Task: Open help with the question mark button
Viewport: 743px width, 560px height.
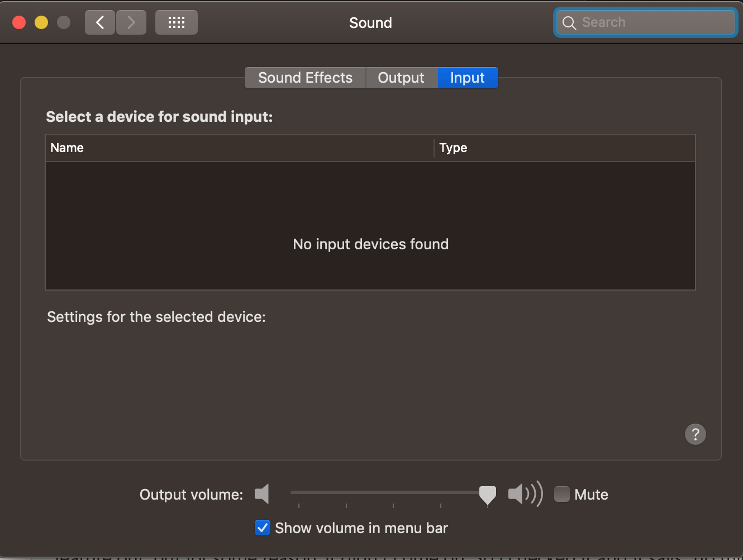Action: coord(695,434)
